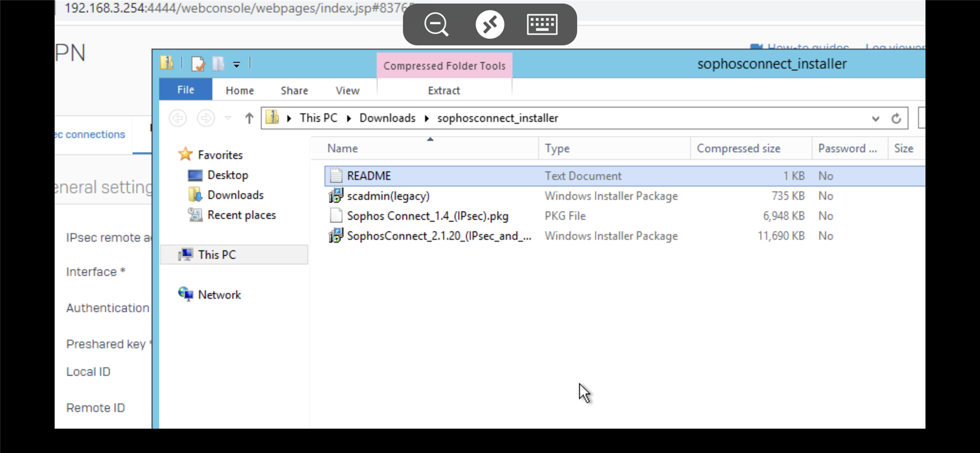Click the Downloads folder icon in Favorites
Viewport: 980px width, 453px height.
(x=195, y=195)
